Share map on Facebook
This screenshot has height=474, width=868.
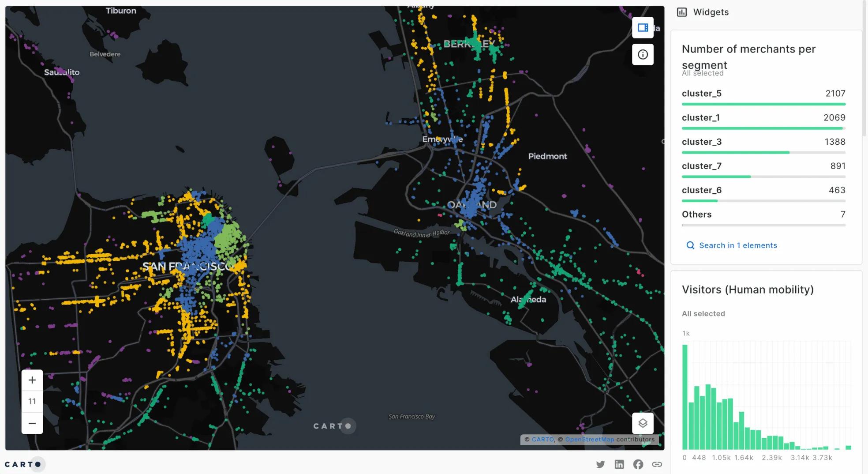638,464
